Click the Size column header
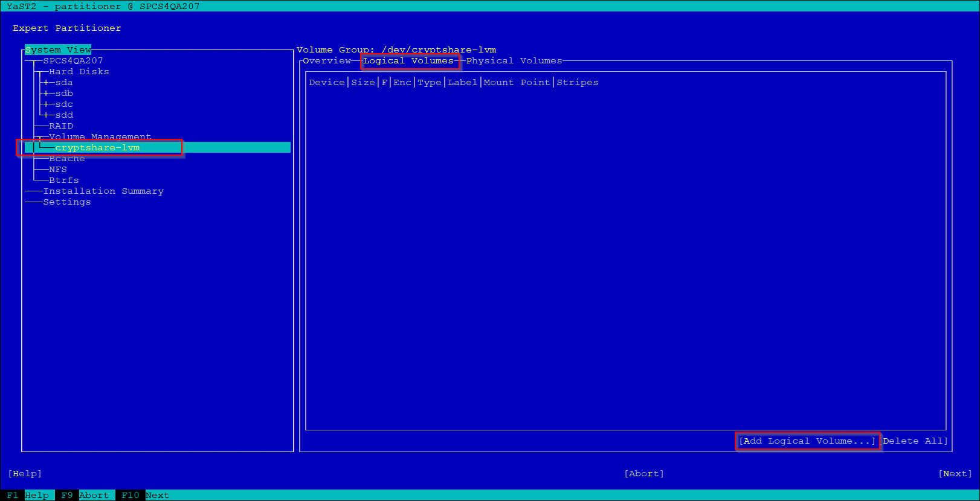The width and height of the screenshot is (980, 501). coord(363,83)
